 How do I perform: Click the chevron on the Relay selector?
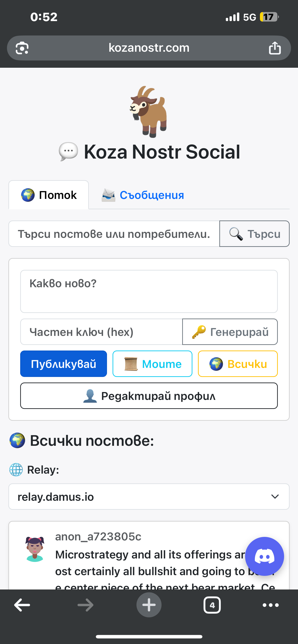tap(275, 497)
